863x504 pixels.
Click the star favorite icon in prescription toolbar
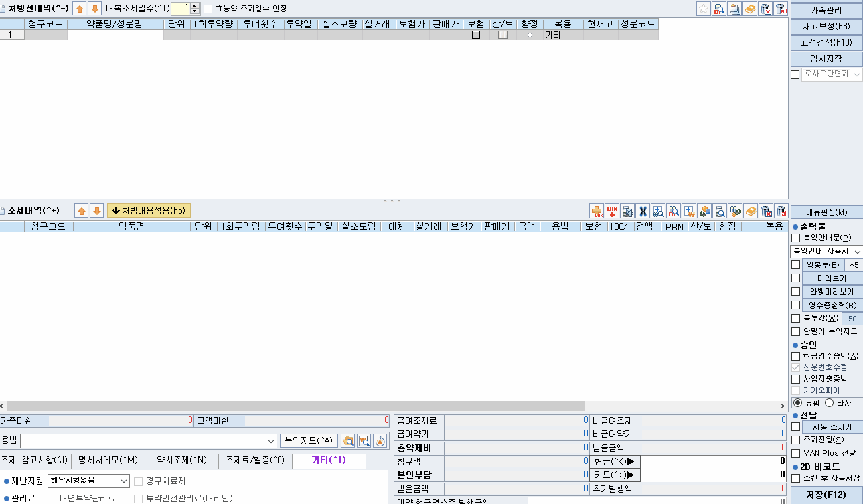point(704,9)
